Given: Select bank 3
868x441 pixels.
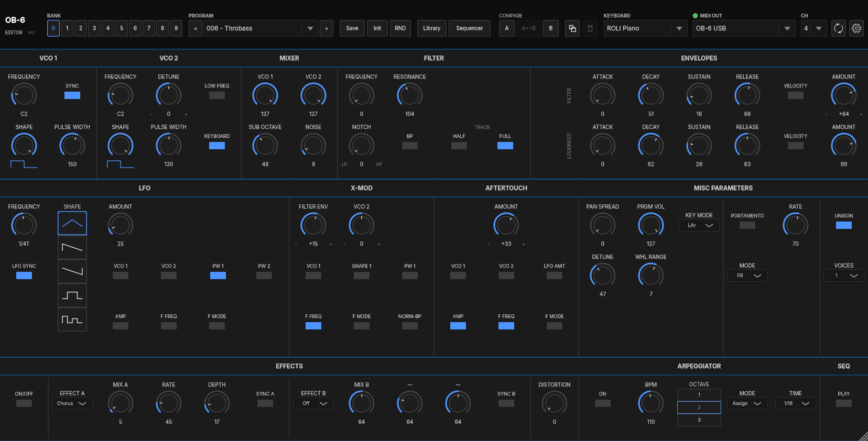Looking at the screenshot, I should click(94, 28).
